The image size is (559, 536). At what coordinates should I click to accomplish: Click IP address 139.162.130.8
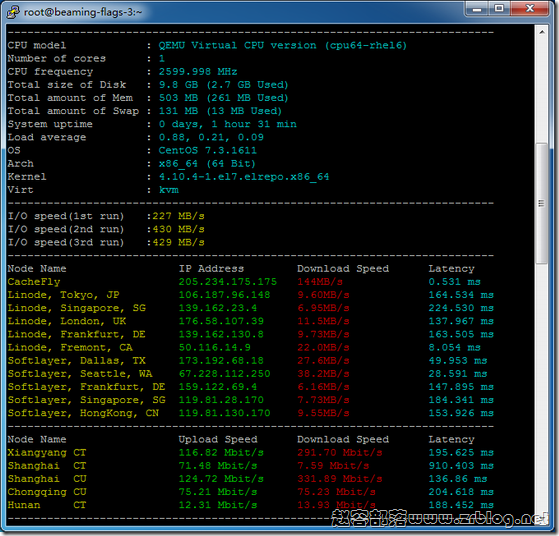pos(221,335)
